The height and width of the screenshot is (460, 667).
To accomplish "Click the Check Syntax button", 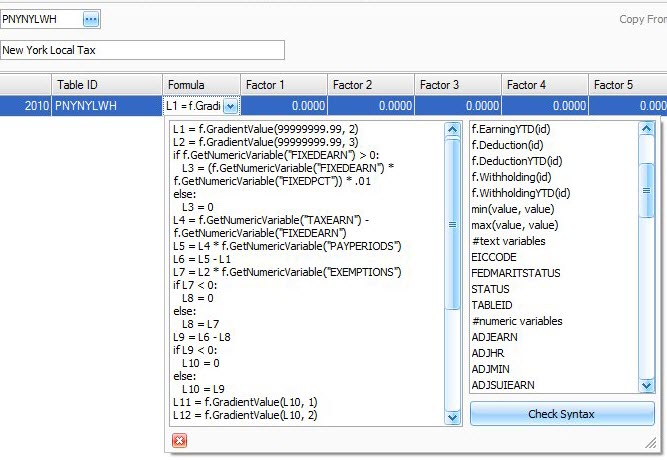I will (562, 414).
